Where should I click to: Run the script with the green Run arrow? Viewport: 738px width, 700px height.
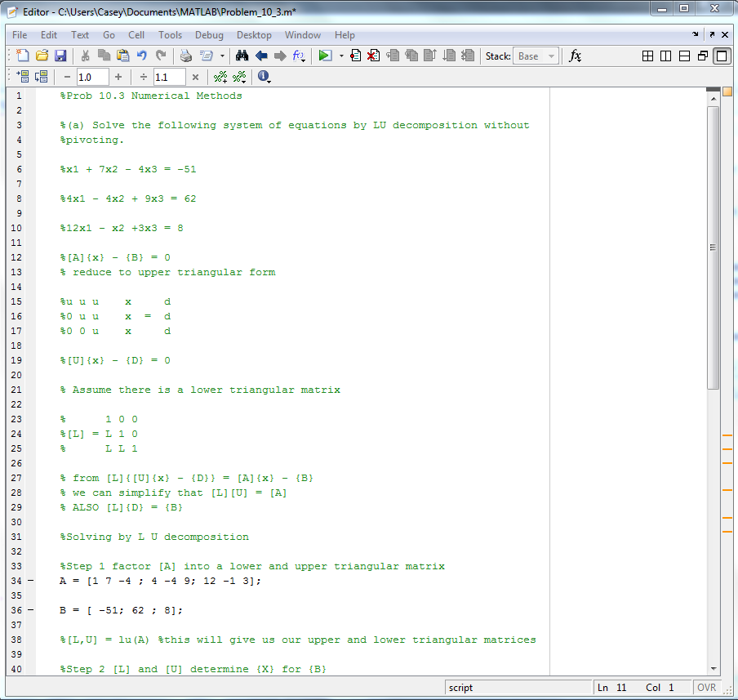(x=325, y=56)
